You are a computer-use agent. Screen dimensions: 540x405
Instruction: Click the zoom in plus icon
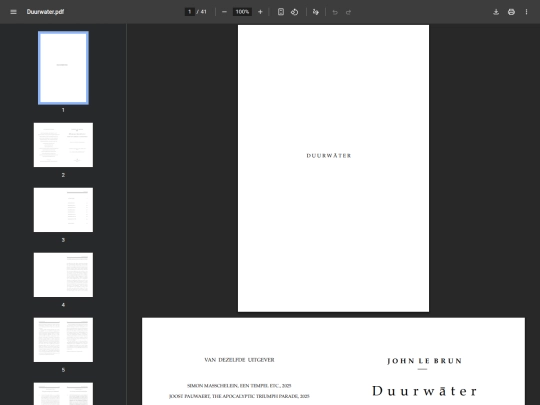[260, 12]
